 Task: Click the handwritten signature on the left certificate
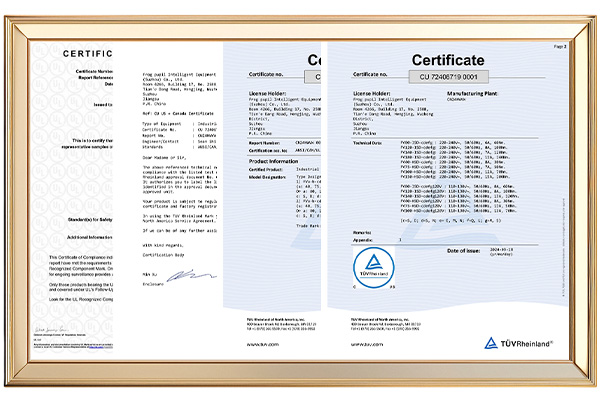click(x=60, y=328)
